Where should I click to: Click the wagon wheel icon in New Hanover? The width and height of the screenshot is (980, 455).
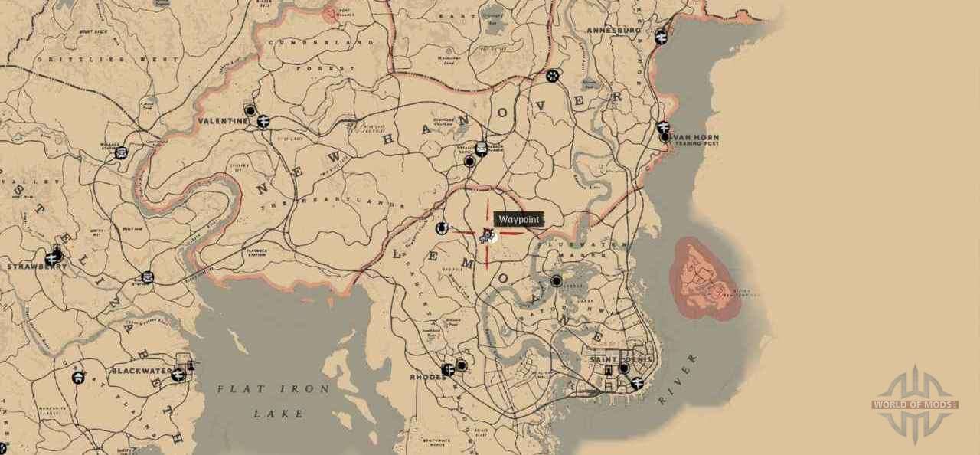click(553, 76)
